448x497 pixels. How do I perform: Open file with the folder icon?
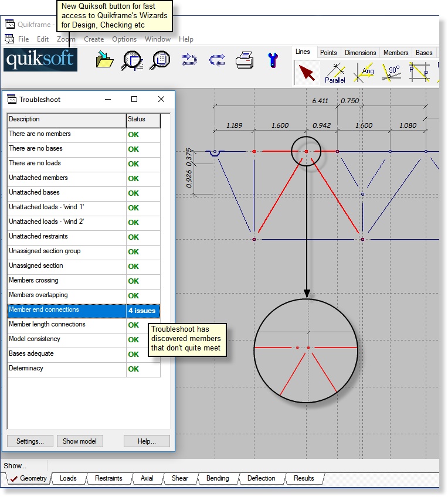pyautogui.click(x=104, y=59)
